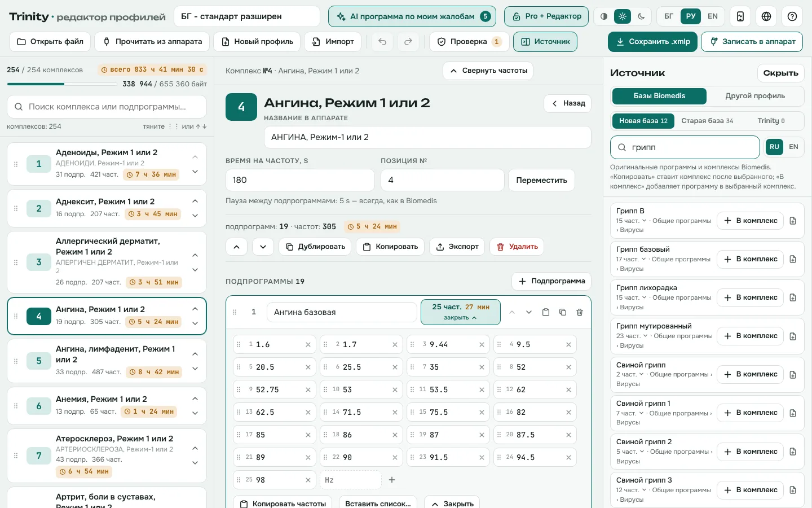Select Старая база 34 tab
The image size is (812, 508).
pos(707,121)
